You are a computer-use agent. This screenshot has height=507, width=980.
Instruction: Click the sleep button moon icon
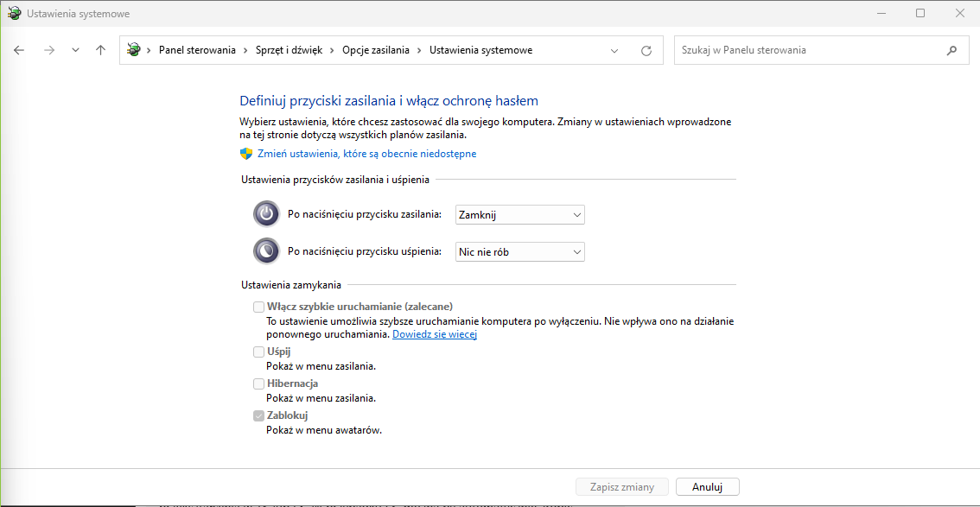click(x=266, y=251)
